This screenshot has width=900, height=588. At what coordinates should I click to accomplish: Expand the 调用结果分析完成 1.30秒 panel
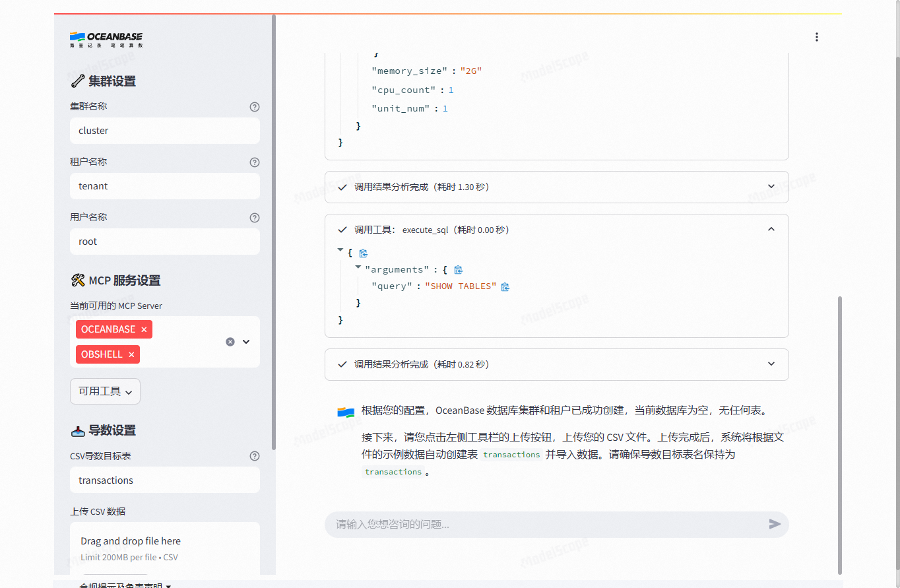(x=771, y=187)
